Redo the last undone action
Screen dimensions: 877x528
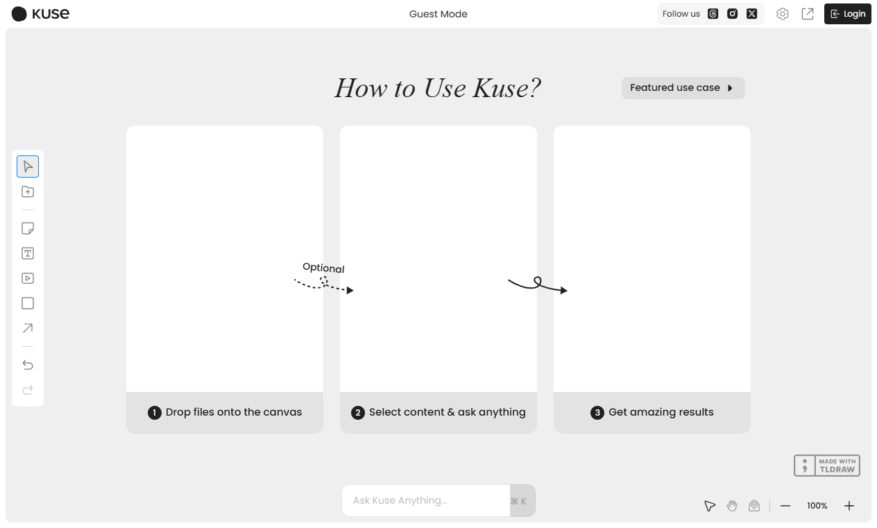(x=27, y=390)
